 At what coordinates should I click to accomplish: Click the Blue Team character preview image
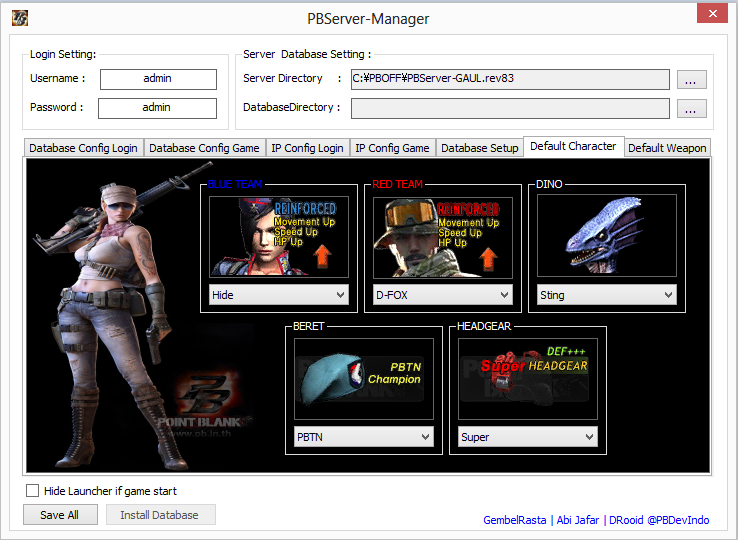tap(279, 237)
